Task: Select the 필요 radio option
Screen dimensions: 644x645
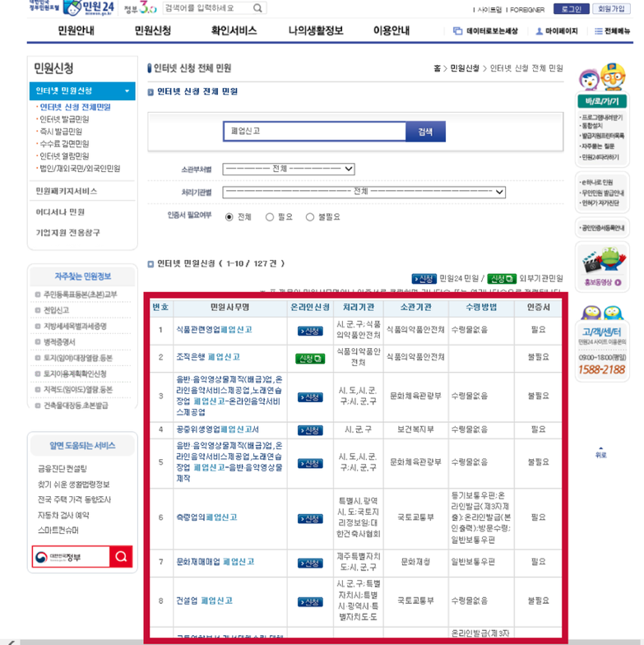Action: tap(270, 217)
